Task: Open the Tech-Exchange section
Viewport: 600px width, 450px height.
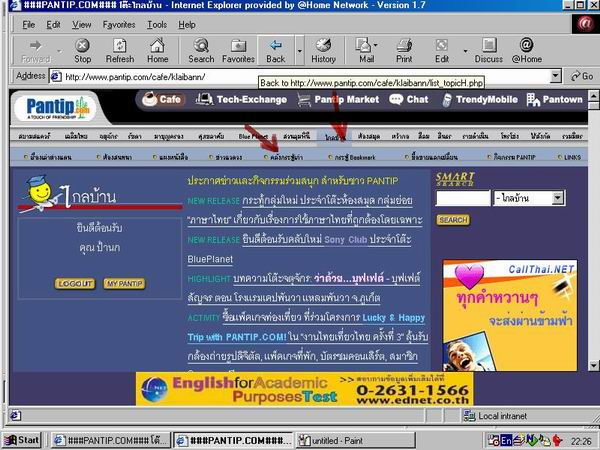Action: (x=241, y=99)
